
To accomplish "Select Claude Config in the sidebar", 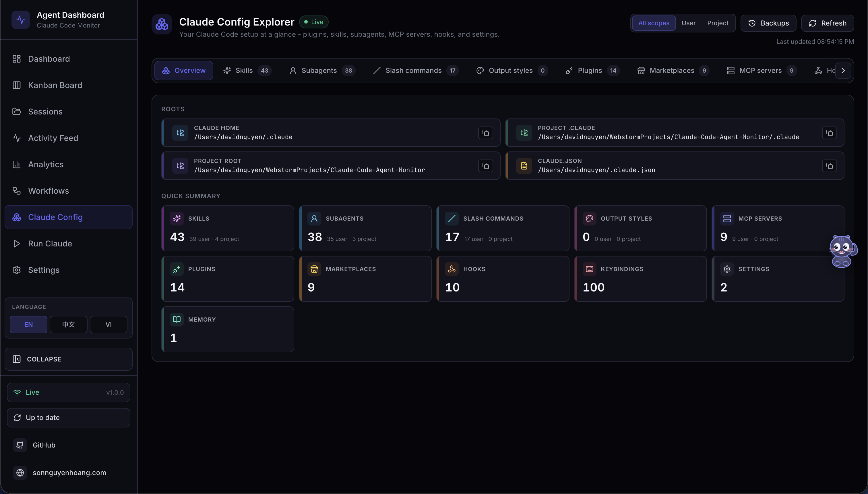I will [x=69, y=217].
